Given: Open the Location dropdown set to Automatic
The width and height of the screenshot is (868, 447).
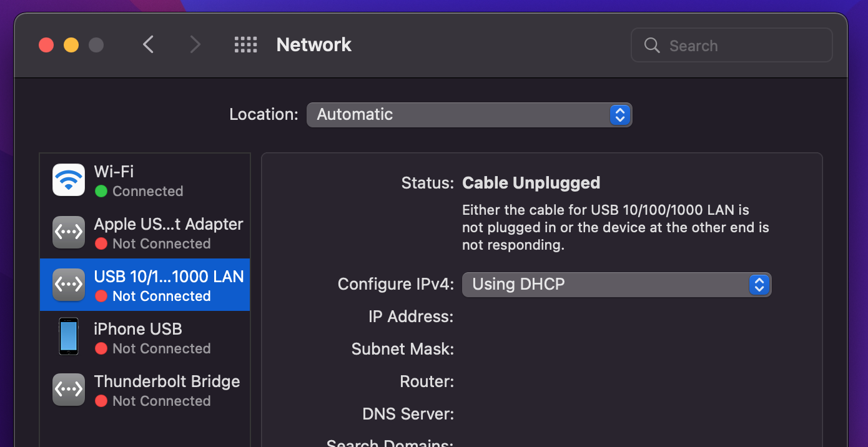Looking at the screenshot, I should (469, 114).
